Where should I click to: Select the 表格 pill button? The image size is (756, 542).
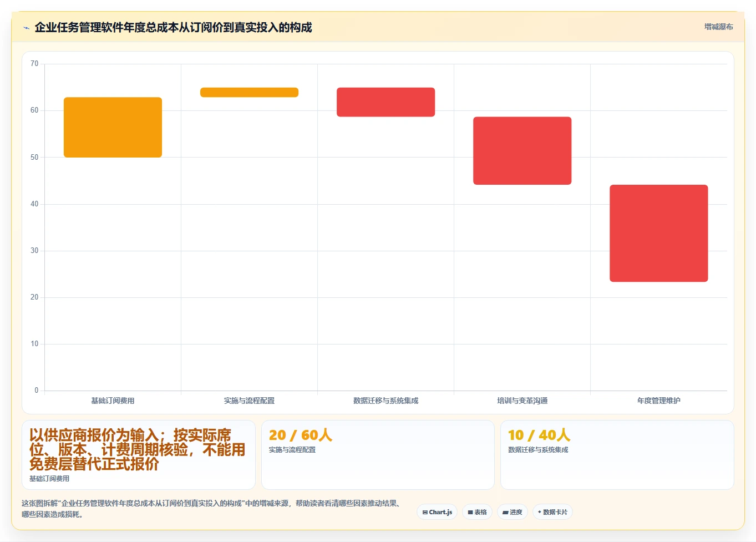pos(477,512)
